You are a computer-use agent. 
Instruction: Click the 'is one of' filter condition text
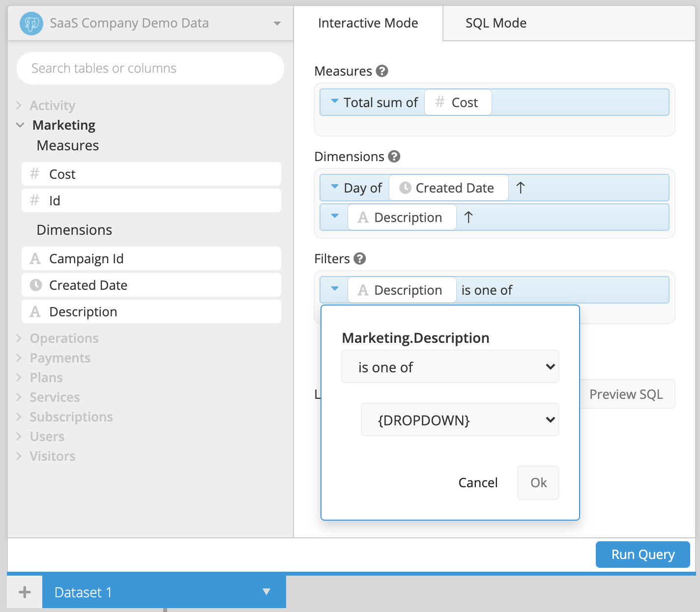point(487,290)
